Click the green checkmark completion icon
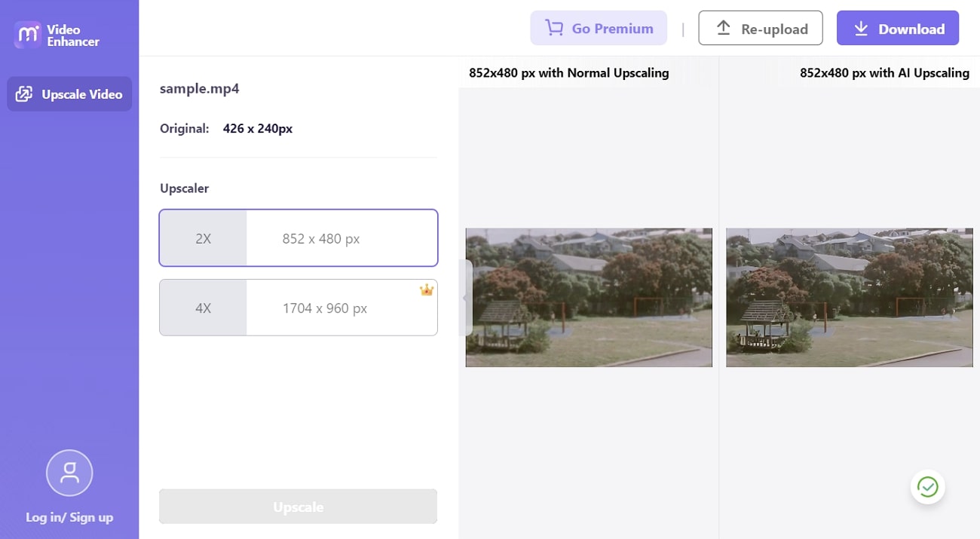 [x=927, y=486]
